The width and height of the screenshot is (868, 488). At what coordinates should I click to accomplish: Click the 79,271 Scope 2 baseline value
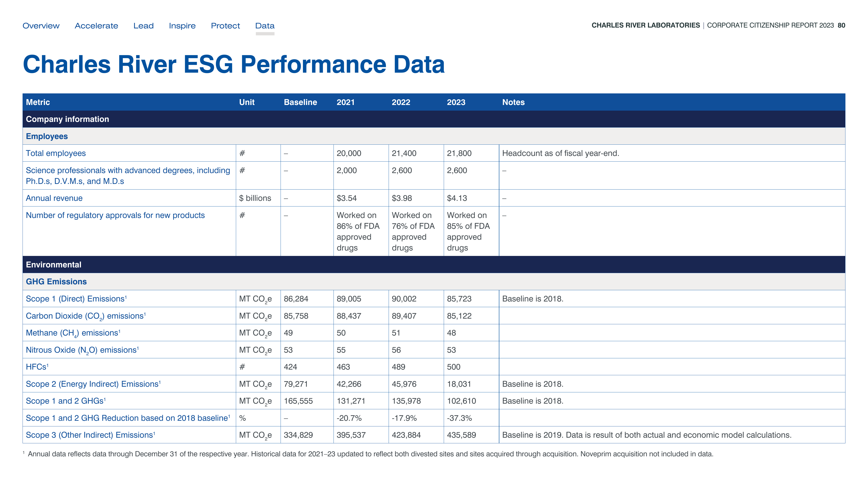(296, 384)
